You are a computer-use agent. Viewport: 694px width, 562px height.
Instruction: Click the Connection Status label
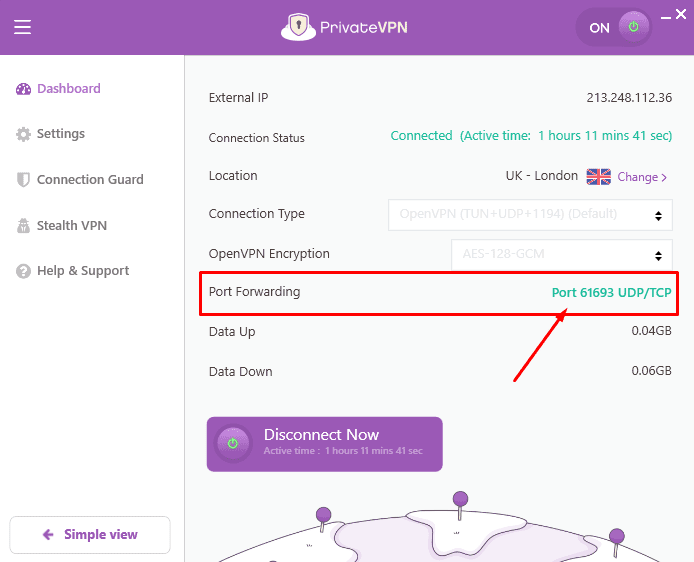[257, 138]
